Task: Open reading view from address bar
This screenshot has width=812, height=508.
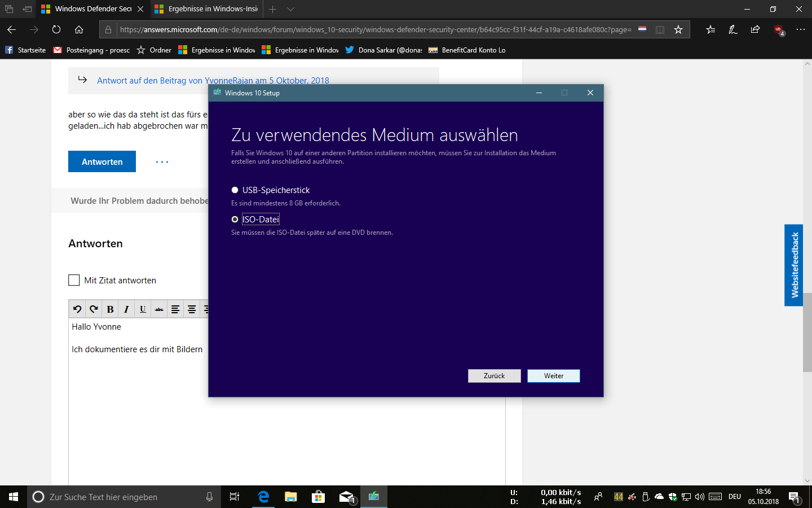Action: coord(660,29)
